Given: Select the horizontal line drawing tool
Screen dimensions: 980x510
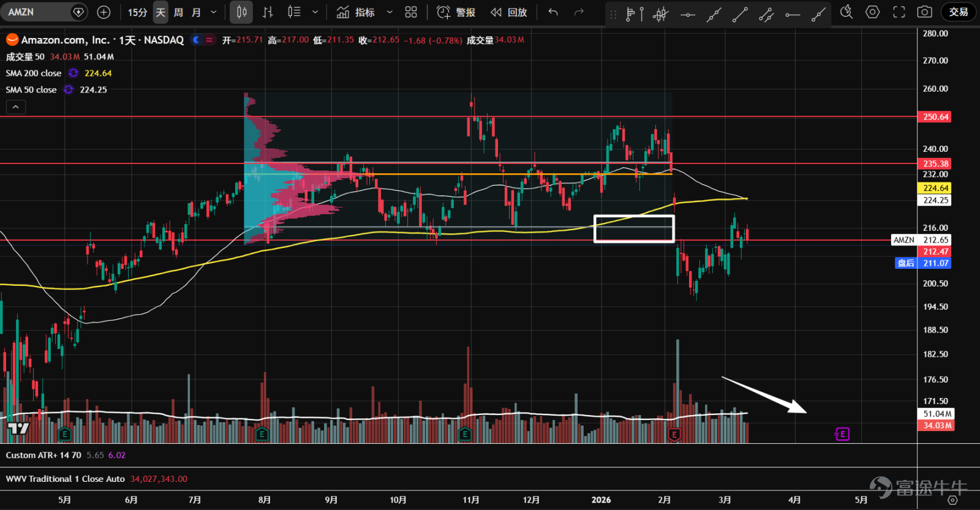Looking at the screenshot, I should coord(687,14).
